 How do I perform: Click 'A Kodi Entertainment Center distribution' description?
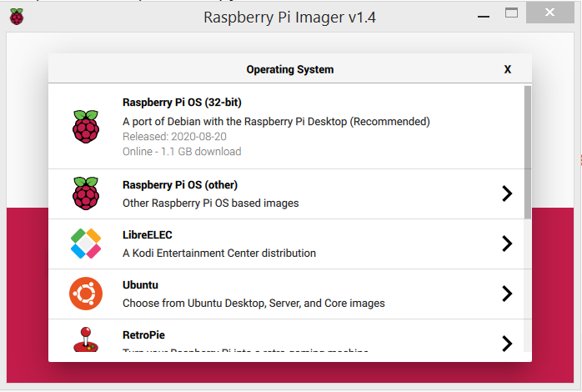[x=219, y=254]
